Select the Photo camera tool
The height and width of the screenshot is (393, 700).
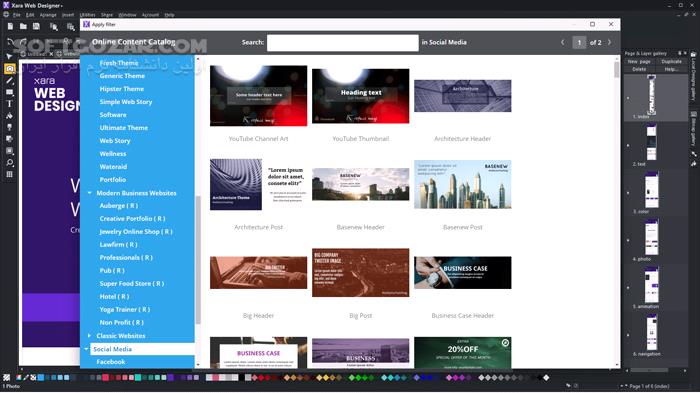click(9, 69)
